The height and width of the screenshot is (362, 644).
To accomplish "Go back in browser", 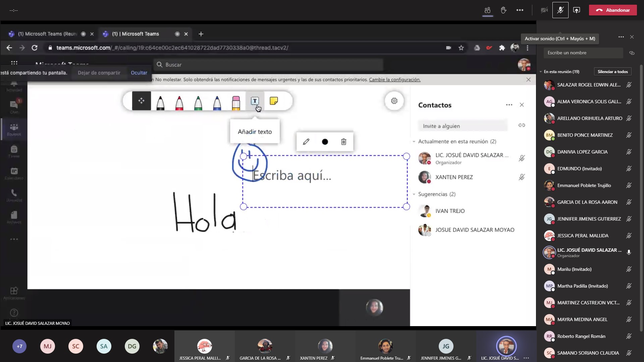I will [x=9, y=48].
